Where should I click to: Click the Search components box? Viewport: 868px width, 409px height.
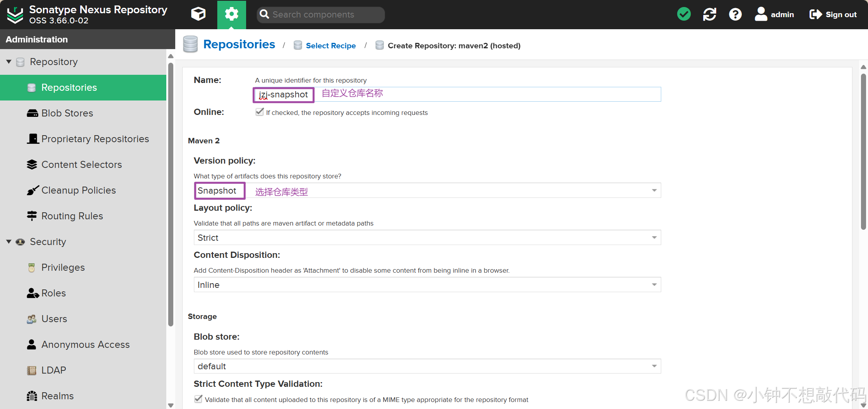pyautogui.click(x=320, y=14)
